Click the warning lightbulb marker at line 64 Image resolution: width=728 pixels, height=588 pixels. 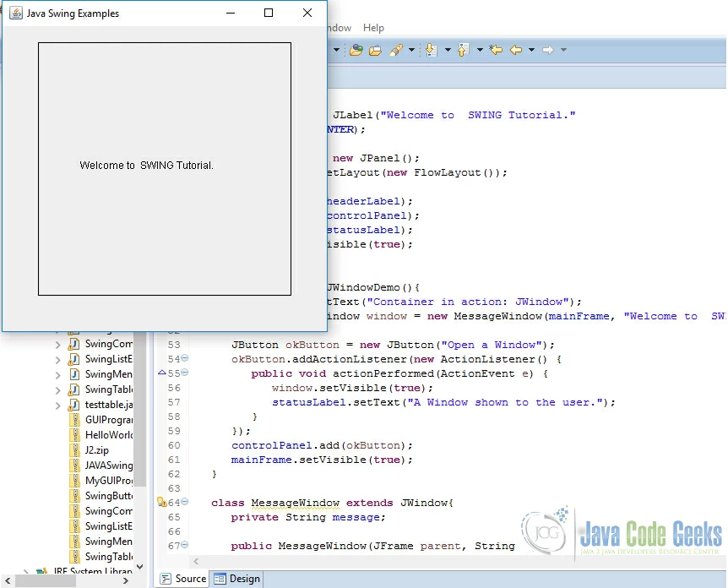[x=162, y=502]
